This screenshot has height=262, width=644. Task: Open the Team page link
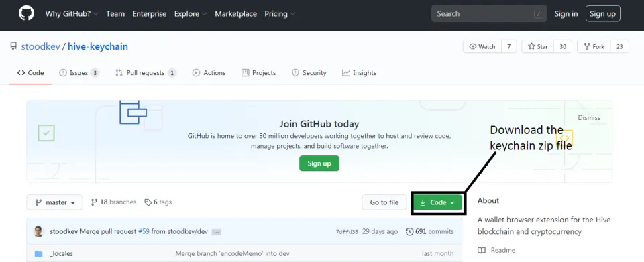click(x=115, y=13)
